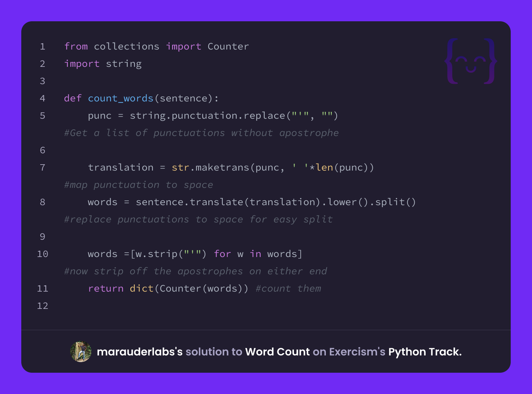Click "Python Track." in the footer caption
This screenshot has height=394, width=532.
click(x=425, y=352)
